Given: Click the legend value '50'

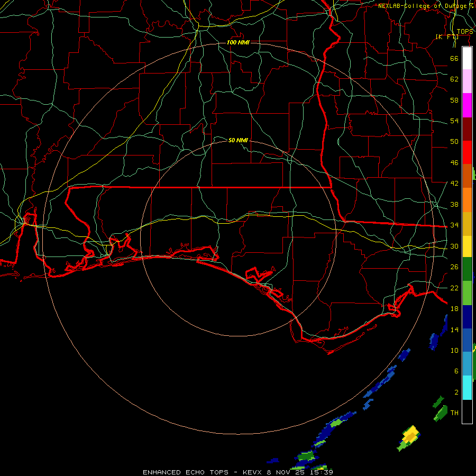Looking at the screenshot, I should (454, 142).
